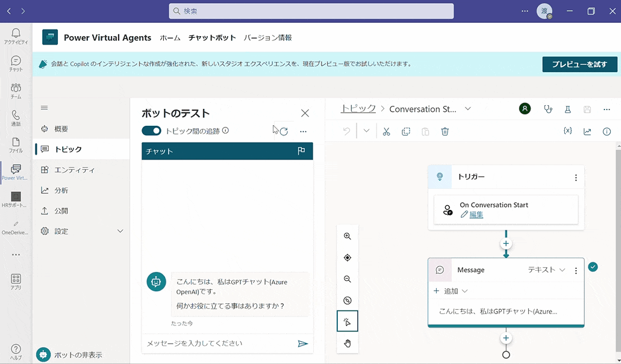Open the topic analytics icon
This screenshot has height=364, width=621.
coord(587,131)
